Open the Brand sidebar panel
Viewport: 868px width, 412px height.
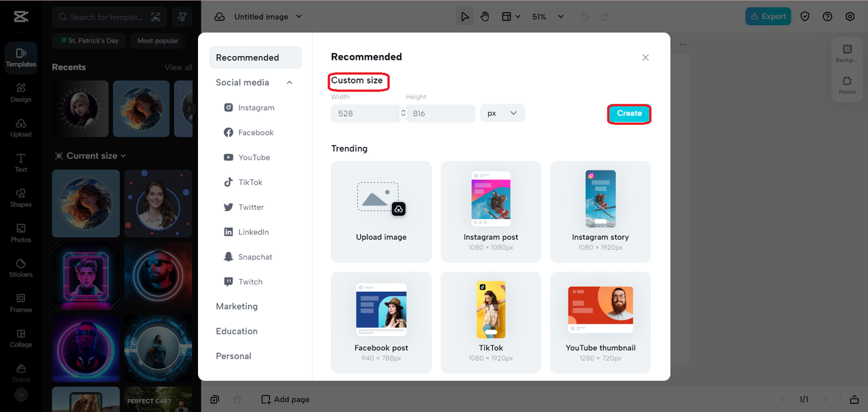pos(21,373)
